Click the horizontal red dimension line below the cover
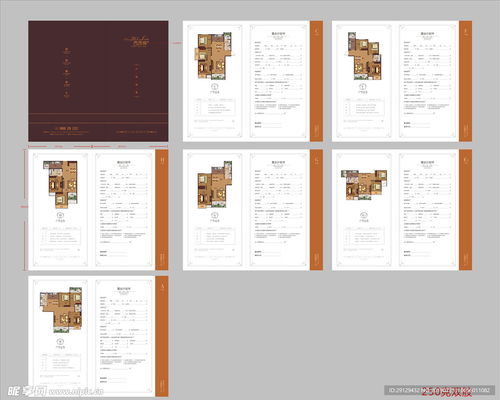 [98, 146]
